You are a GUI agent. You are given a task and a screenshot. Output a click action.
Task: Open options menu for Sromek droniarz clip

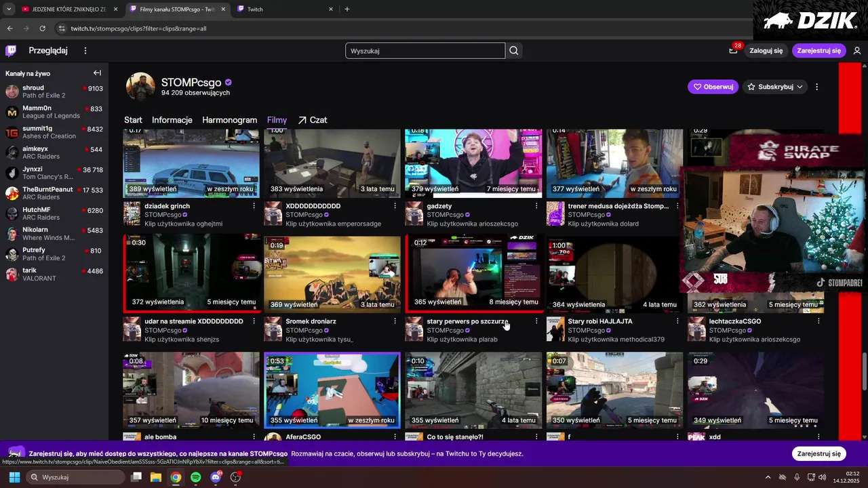[x=395, y=321]
